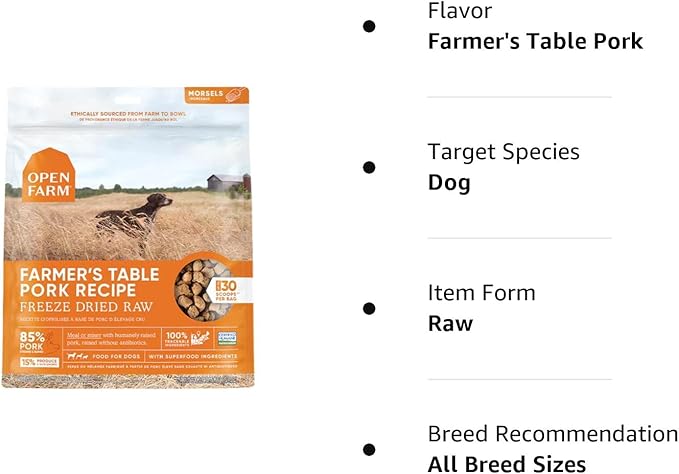This screenshot has height=474, width=679.
Task: Click the bullet point beside Target Species
Action: pos(369,167)
